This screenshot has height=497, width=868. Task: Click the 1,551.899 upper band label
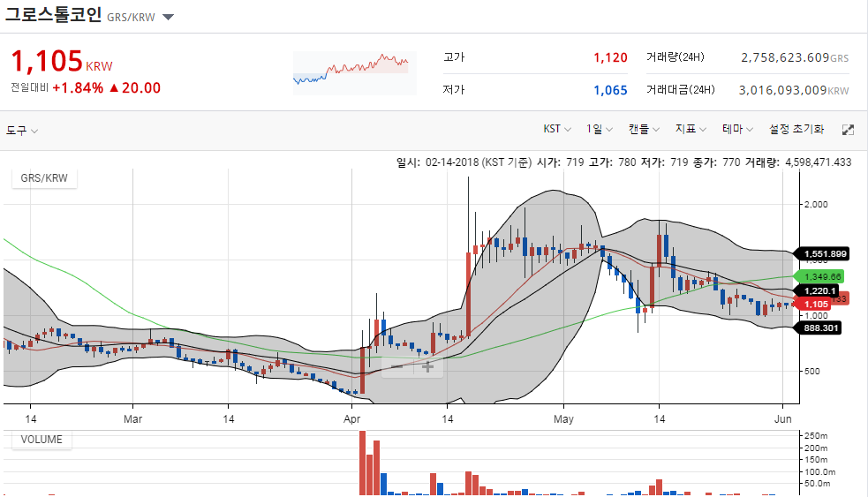[x=822, y=253]
